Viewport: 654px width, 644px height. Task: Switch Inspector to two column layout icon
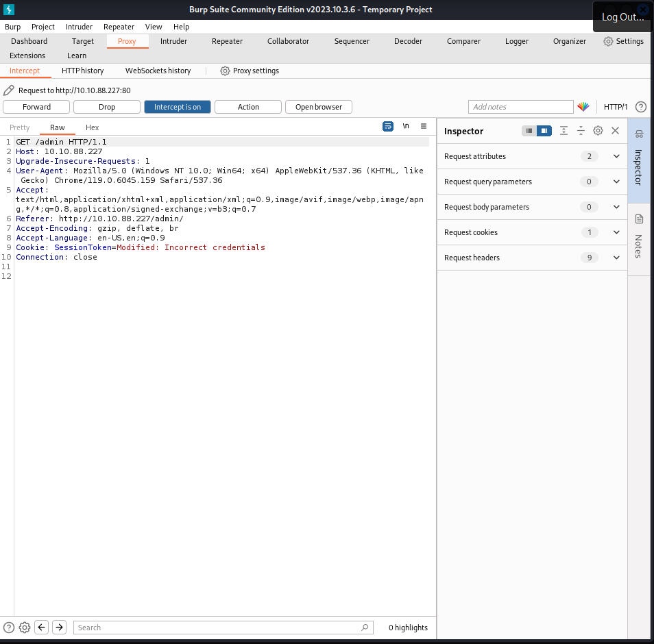point(544,131)
